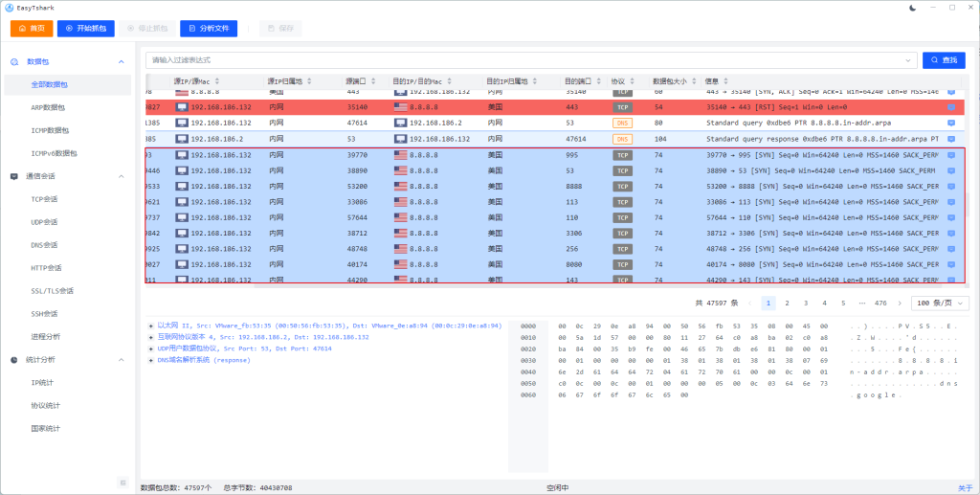Start capture with 开始抓包 button
The image size is (980, 495).
tap(86, 29)
